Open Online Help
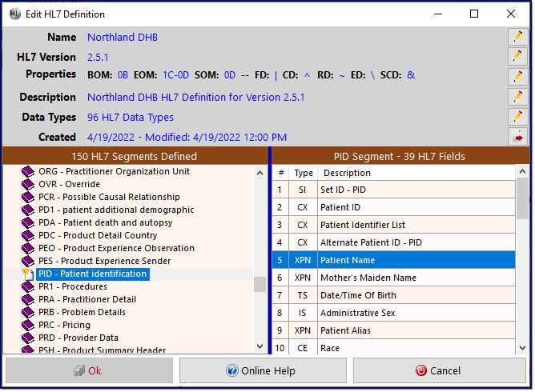Image resolution: width=535 pixels, height=392 pixels. click(x=263, y=370)
